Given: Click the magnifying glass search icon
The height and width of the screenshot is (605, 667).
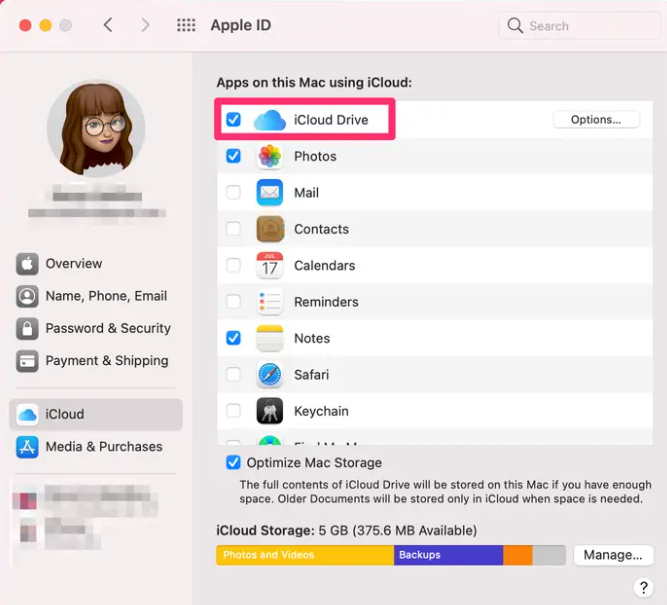Looking at the screenshot, I should pos(515,26).
